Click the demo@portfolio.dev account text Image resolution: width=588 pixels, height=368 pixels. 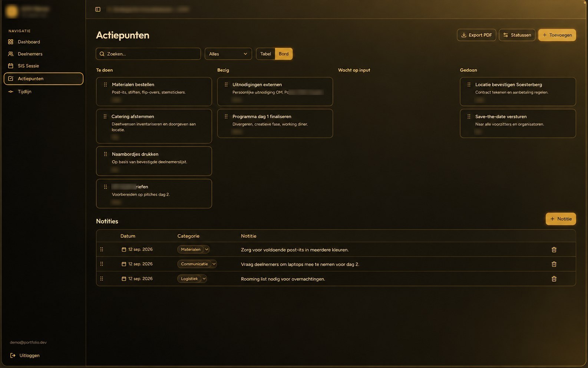click(x=28, y=342)
